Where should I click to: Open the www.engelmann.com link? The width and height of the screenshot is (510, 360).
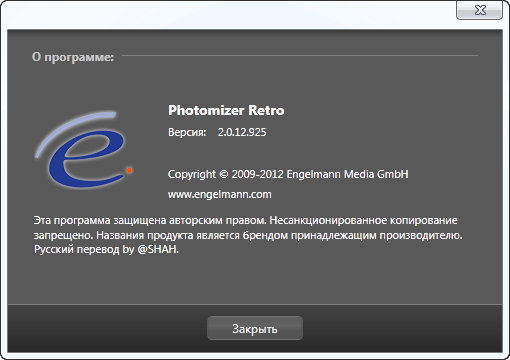(220, 194)
